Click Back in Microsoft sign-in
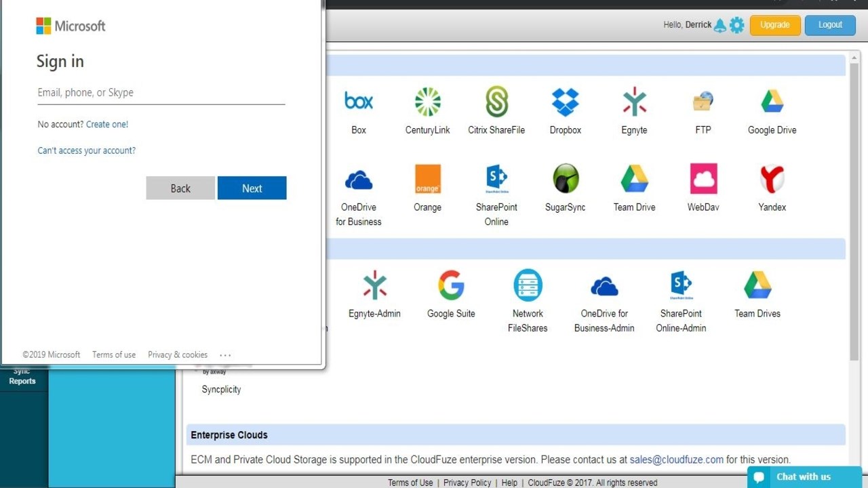Viewport: 868px width, 488px height. tap(180, 188)
